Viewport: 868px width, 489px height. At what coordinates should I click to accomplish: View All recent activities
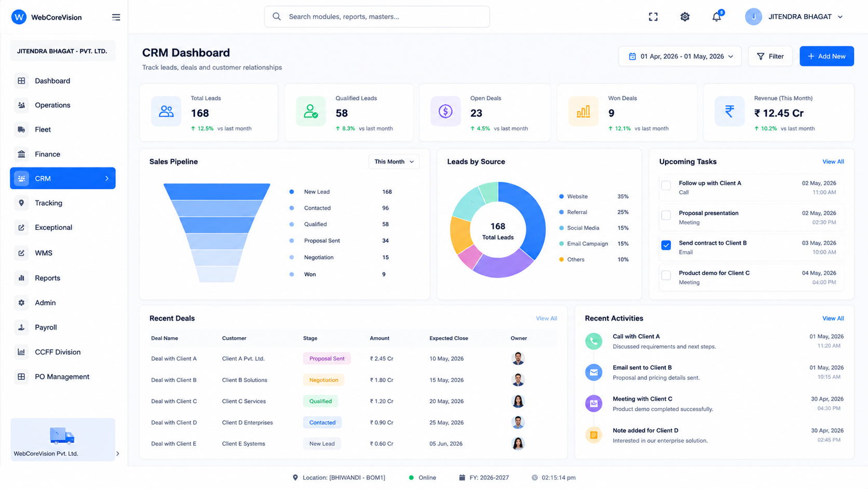point(833,318)
